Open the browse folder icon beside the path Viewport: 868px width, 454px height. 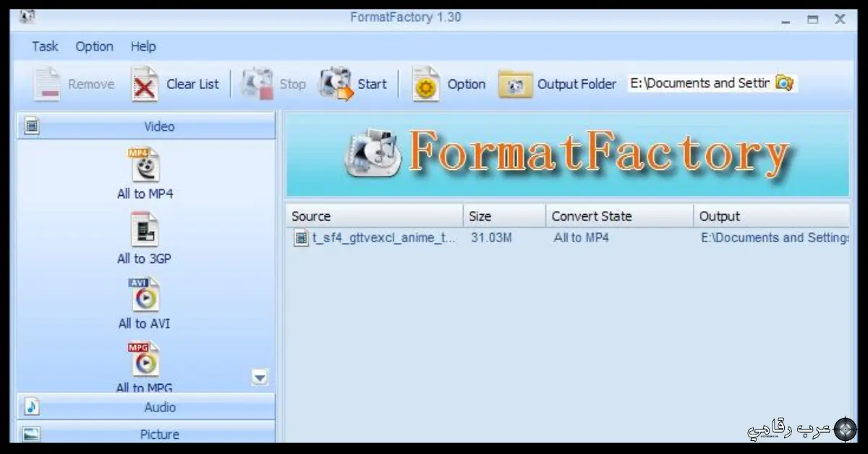coord(785,82)
